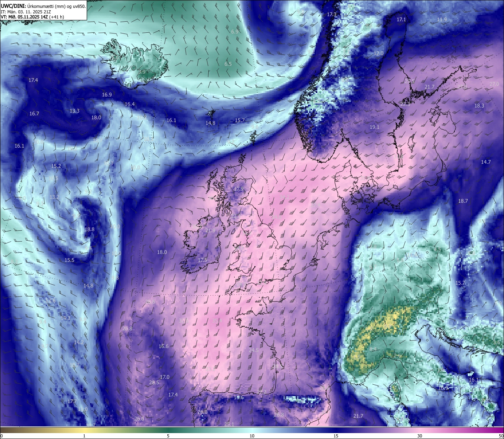This screenshot has height=439, width=504.
Task: Click the 6.5 map value
Action: click(228, 64)
